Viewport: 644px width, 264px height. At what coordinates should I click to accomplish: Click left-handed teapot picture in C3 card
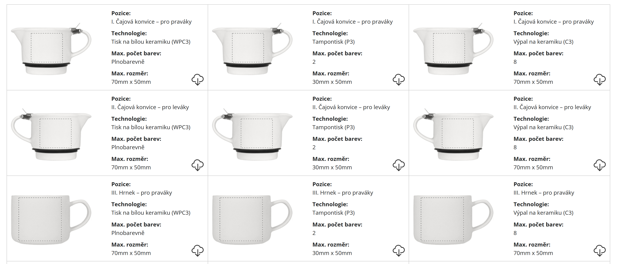(453, 135)
